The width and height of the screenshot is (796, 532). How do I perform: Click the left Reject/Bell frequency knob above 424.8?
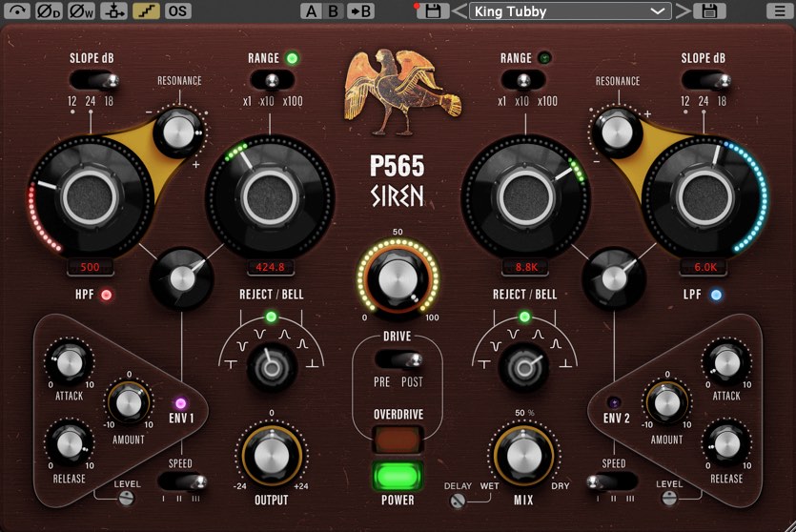270,197
